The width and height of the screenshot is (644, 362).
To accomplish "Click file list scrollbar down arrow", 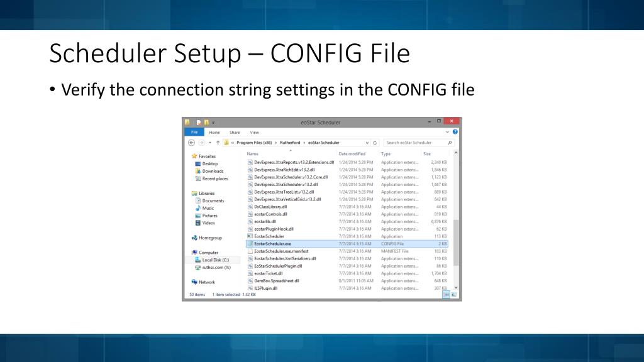I will pos(455,288).
